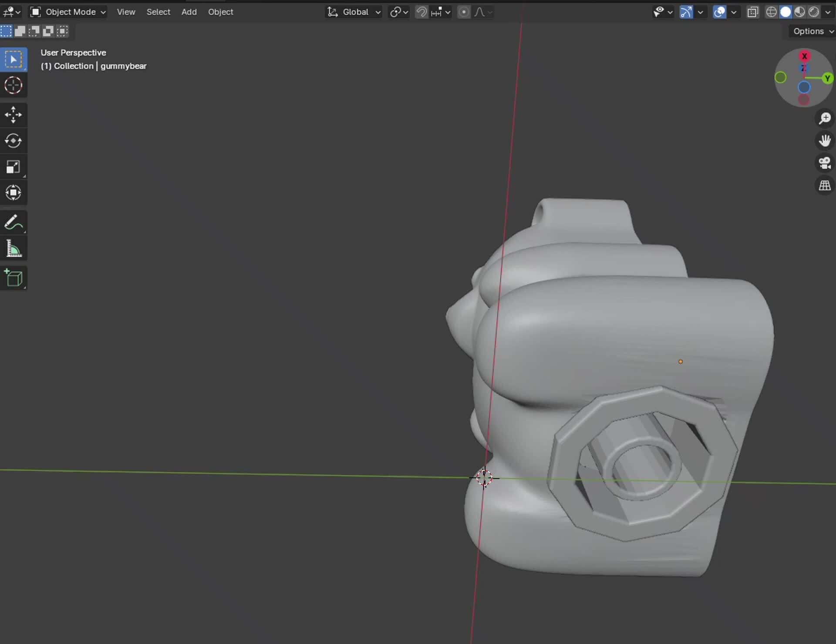The image size is (836, 644).
Task: Expand the Options panel
Action: [812, 31]
